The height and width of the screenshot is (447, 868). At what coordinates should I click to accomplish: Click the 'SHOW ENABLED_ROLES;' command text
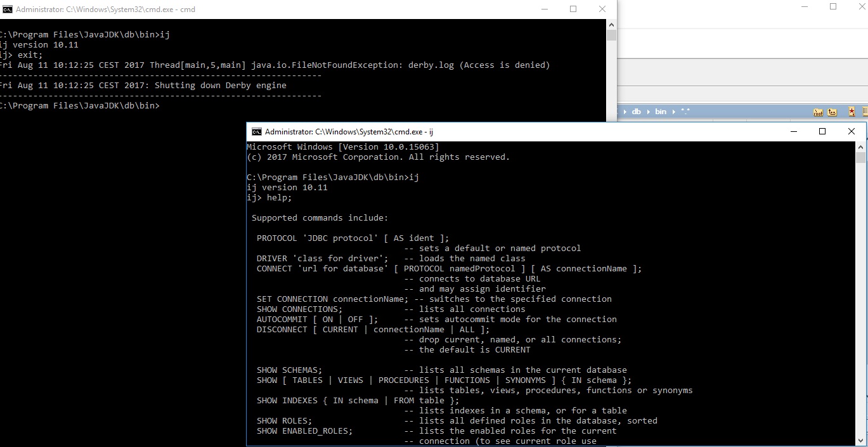click(305, 431)
